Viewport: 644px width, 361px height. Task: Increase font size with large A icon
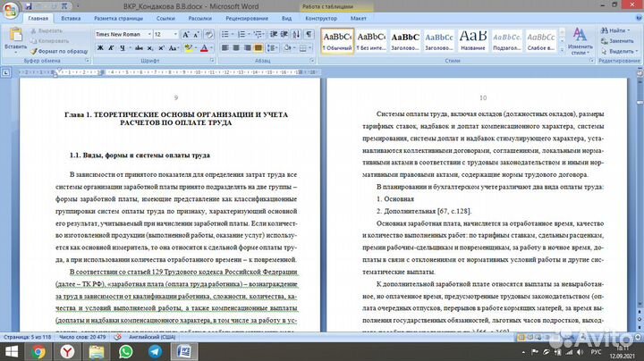[x=186, y=35]
